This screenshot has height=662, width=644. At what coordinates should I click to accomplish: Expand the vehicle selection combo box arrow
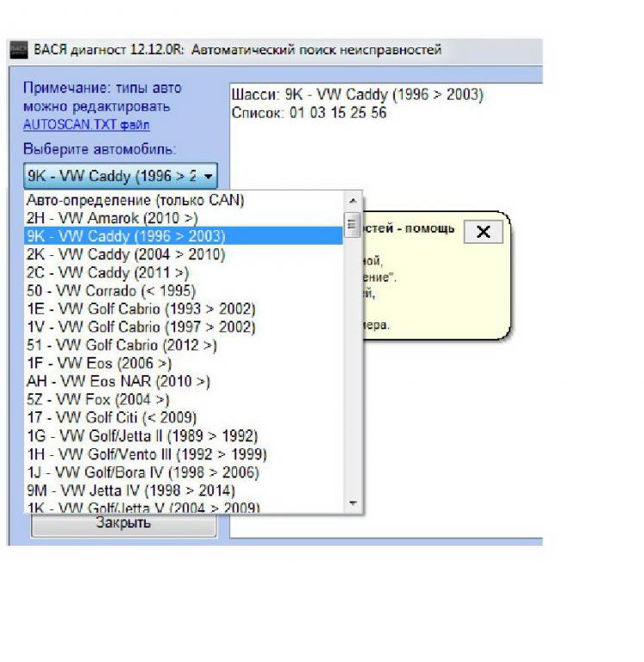(x=208, y=176)
